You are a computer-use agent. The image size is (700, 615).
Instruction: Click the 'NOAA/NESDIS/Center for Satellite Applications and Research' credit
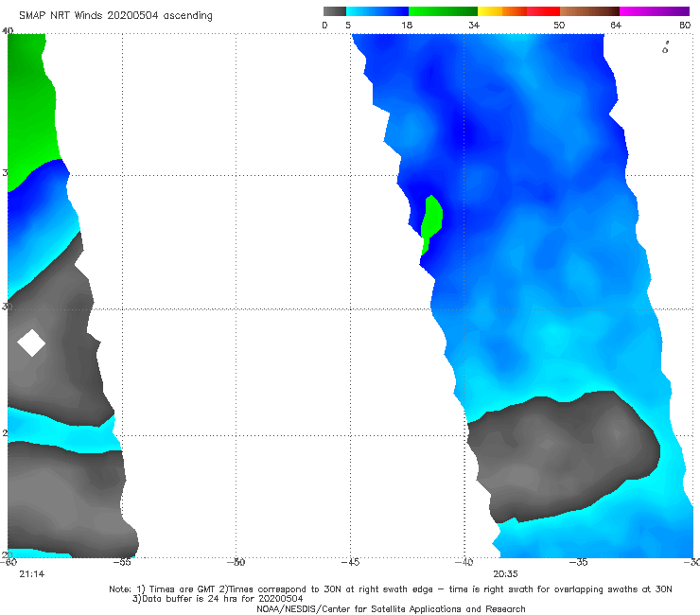[x=391, y=609]
